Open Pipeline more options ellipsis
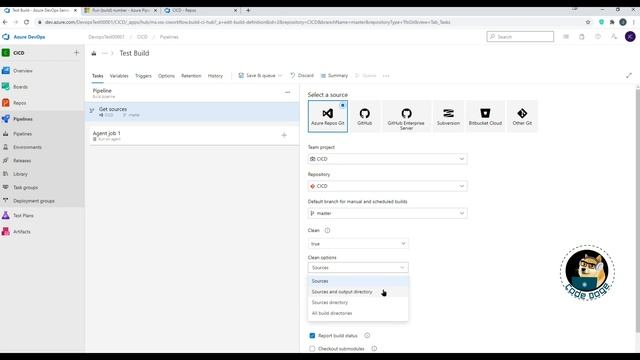The height and width of the screenshot is (360, 640). [287, 92]
